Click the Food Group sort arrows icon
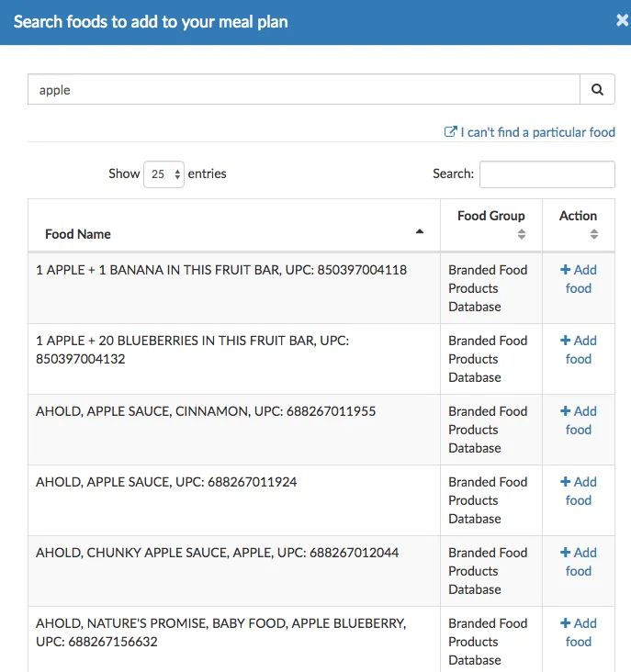This screenshot has width=631, height=672. pyautogui.click(x=522, y=234)
